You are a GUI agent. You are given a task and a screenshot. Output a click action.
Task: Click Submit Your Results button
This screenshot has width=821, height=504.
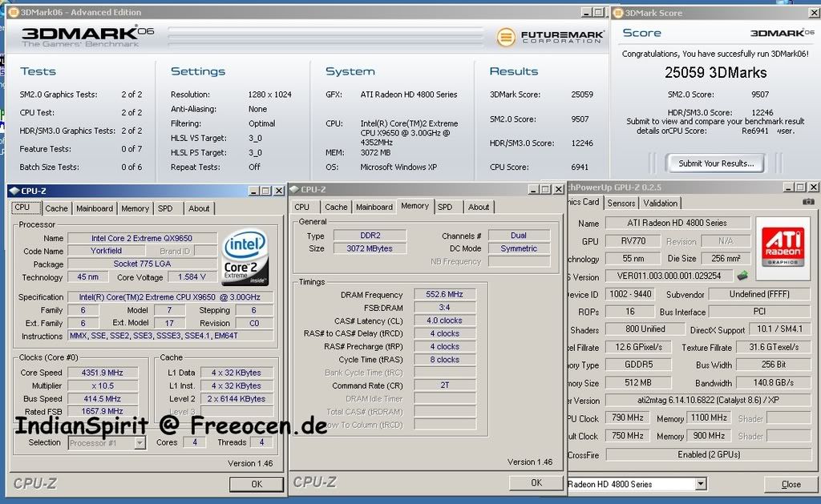tap(716, 163)
